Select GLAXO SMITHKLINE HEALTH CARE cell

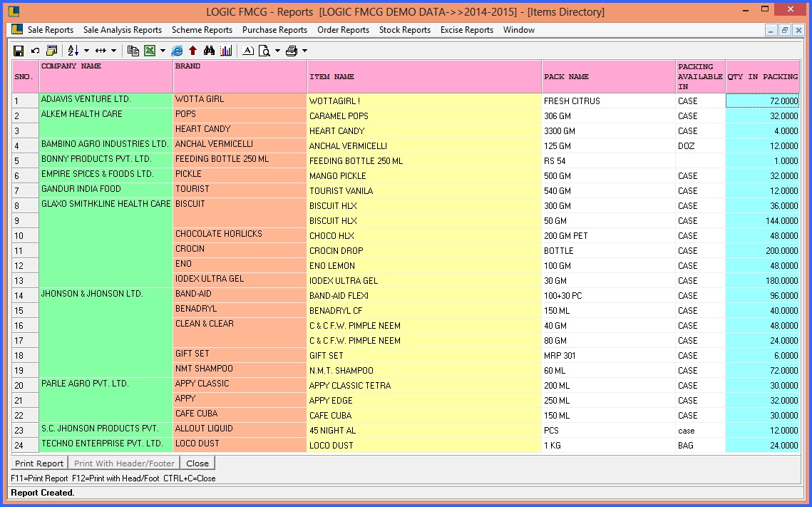[106, 242]
